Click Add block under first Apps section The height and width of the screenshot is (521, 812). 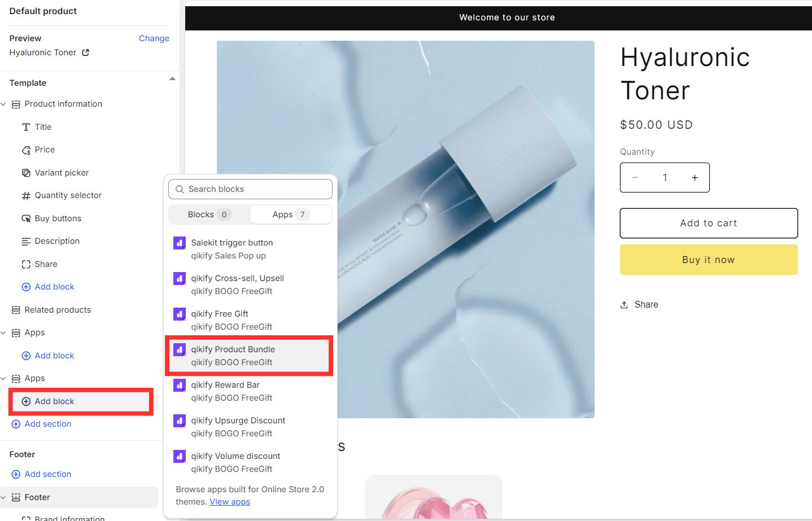coord(48,356)
